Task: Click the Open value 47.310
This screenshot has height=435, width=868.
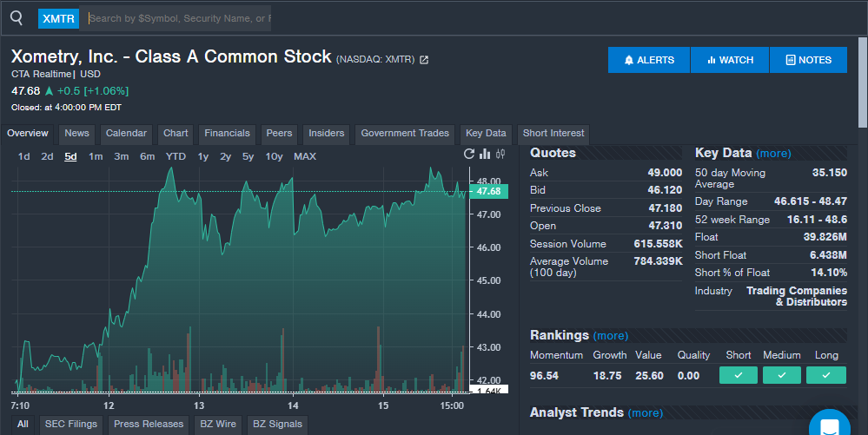Action: (x=665, y=226)
